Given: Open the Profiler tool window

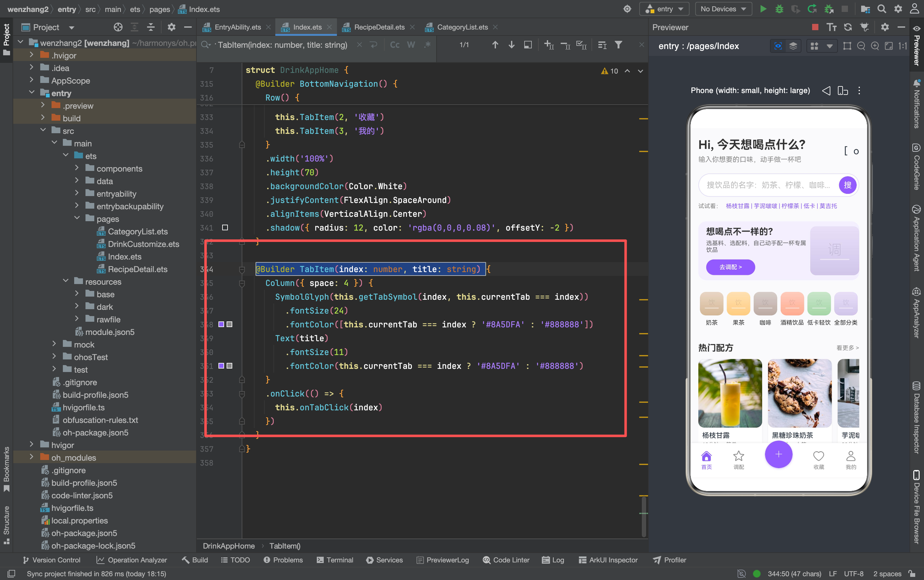Looking at the screenshot, I should [x=670, y=560].
